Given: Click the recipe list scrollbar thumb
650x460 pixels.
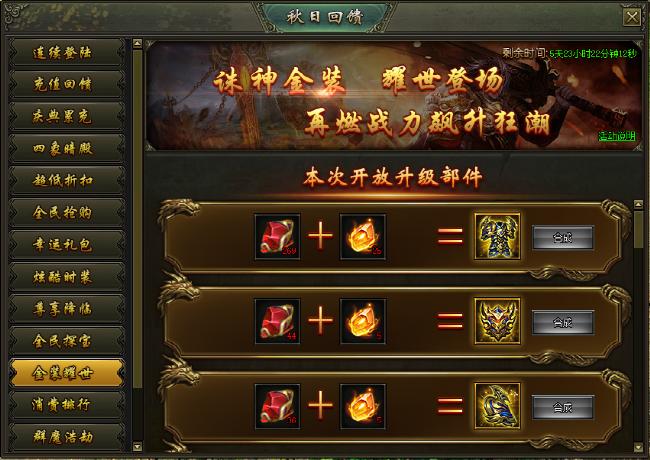Looking at the screenshot, I should (x=638, y=229).
